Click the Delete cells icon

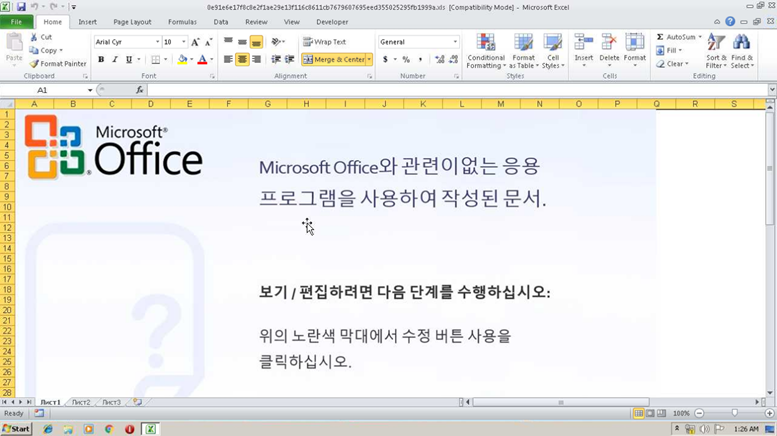609,48
